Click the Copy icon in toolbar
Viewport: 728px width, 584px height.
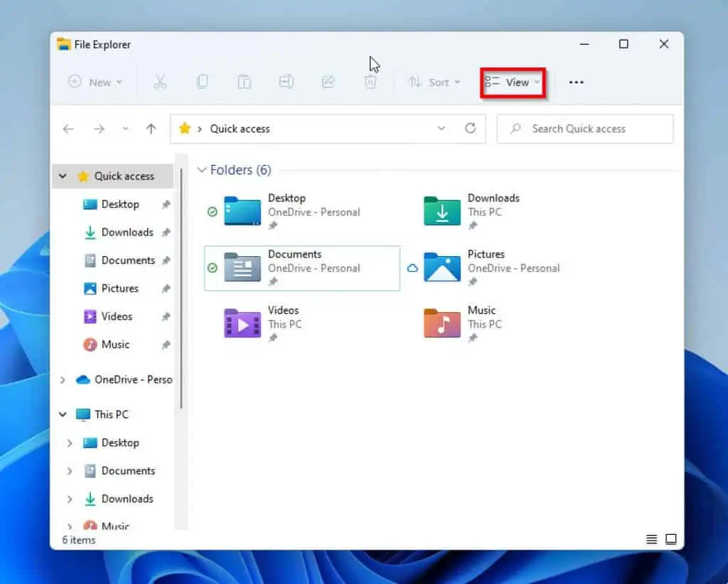click(202, 83)
